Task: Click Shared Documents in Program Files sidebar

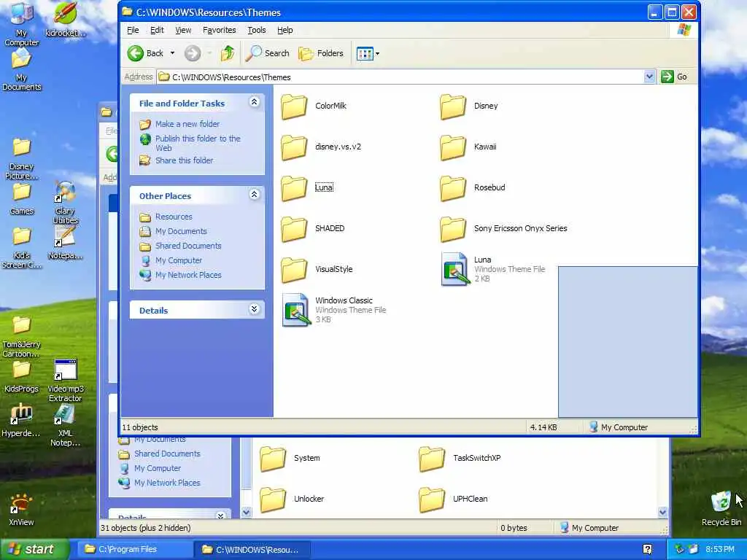Action: 167,454
